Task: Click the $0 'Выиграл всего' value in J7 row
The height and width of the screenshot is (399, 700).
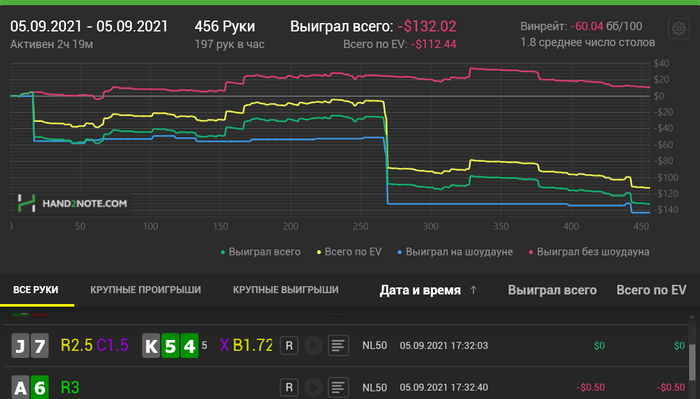Action: [599, 345]
